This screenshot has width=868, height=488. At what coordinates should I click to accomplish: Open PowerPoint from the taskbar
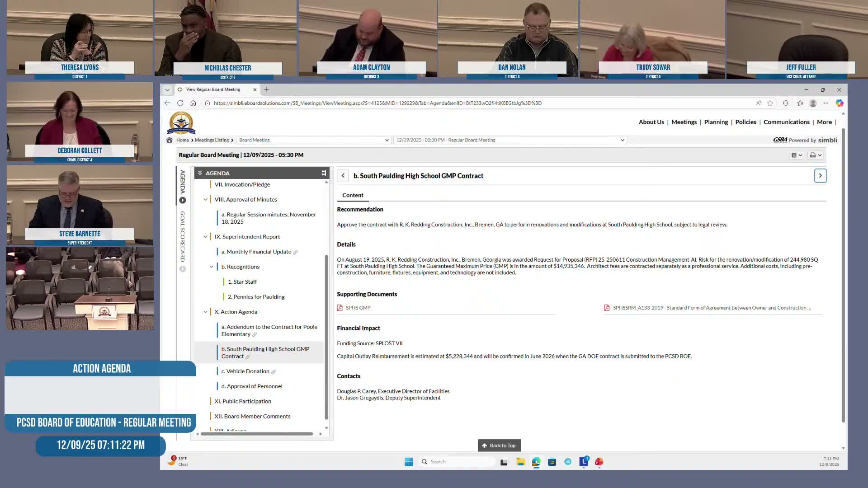pyautogui.click(x=599, y=461)
